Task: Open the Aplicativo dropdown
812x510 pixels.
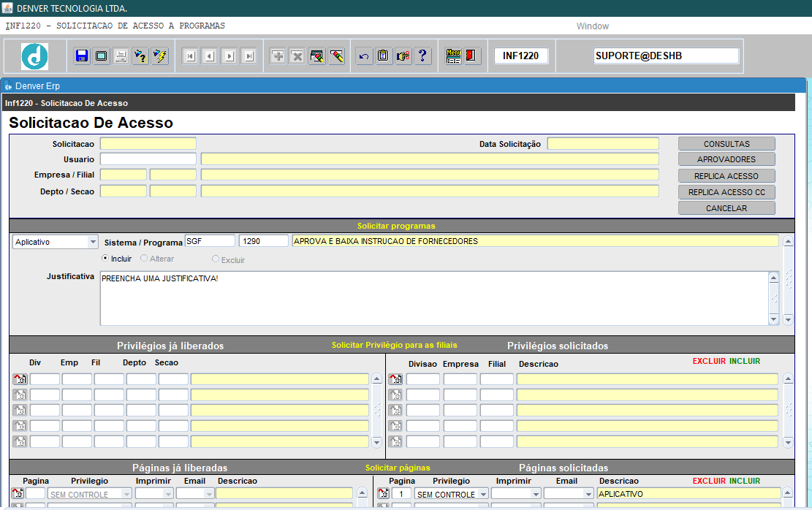Action: pos(93,242)
